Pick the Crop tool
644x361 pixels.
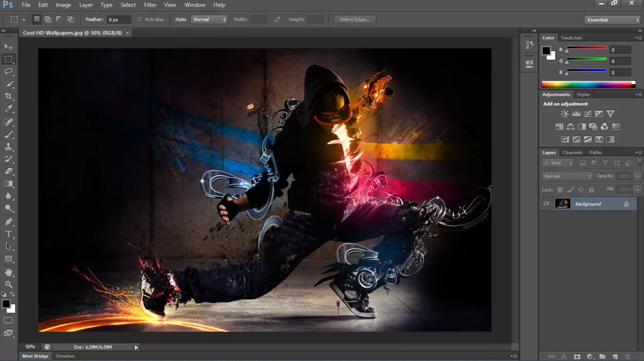[x=8, y=97]
